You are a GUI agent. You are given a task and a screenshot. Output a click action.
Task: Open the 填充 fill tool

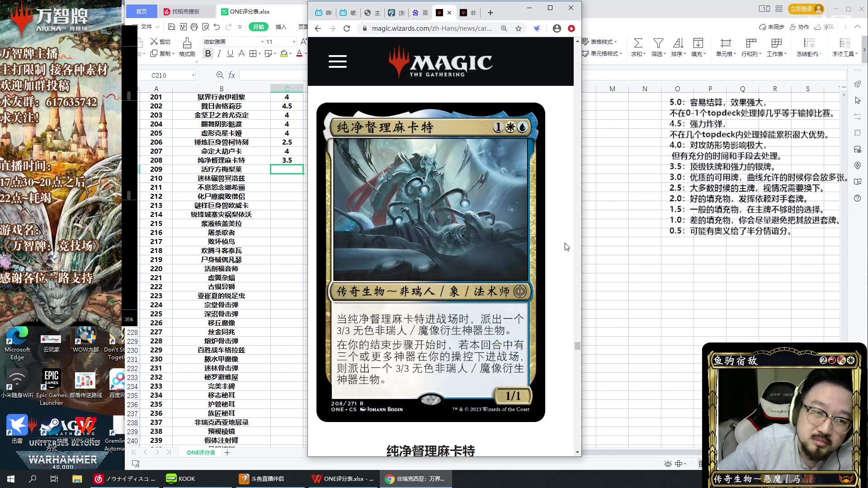[698, 47]
